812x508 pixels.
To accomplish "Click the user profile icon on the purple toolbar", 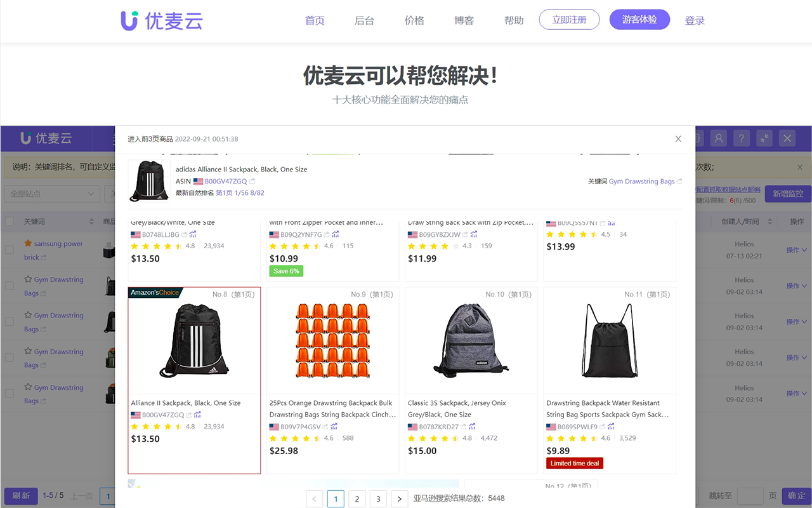I will pyautogui.click(x=718, y=138).
